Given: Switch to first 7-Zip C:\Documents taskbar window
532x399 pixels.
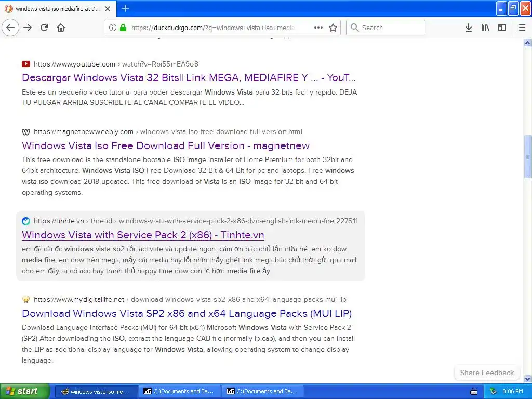Looking at the screenshot, I should point(179,392).
